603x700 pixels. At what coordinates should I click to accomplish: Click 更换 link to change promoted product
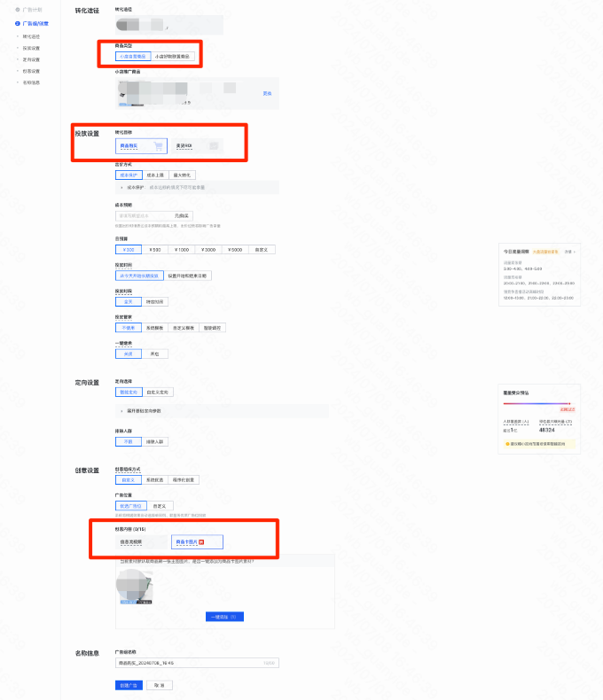(267, 93)
